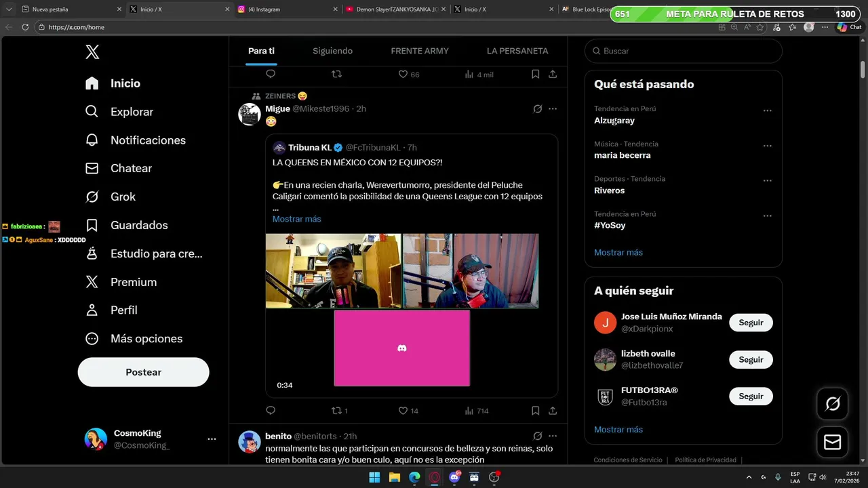
Task: Switch to LA PERSANETA tab
Action: 517,51
